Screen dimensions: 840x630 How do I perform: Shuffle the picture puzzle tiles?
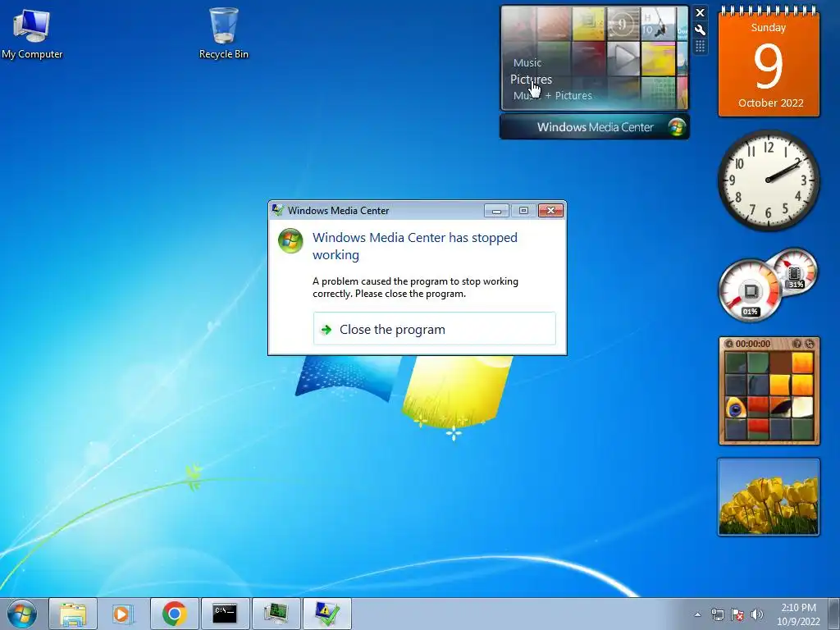(810, 344)
